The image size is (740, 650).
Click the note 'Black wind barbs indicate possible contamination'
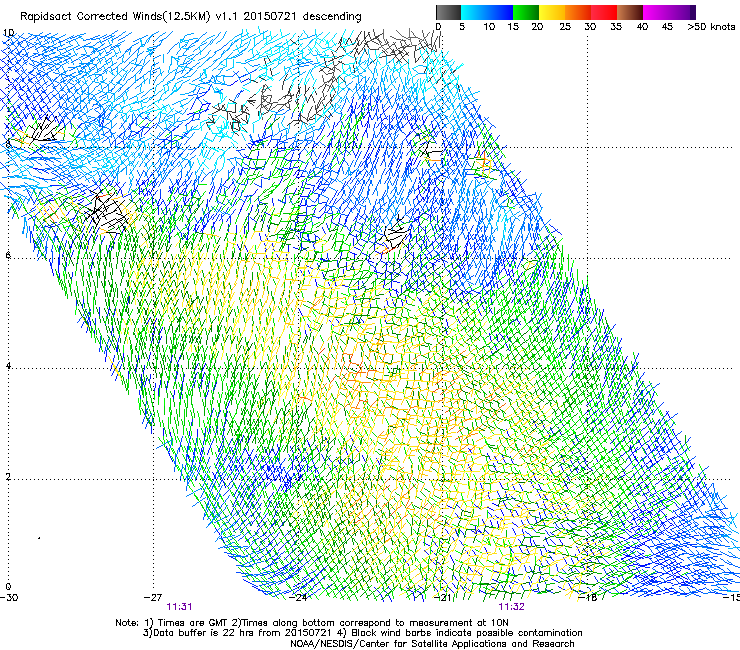467,633
